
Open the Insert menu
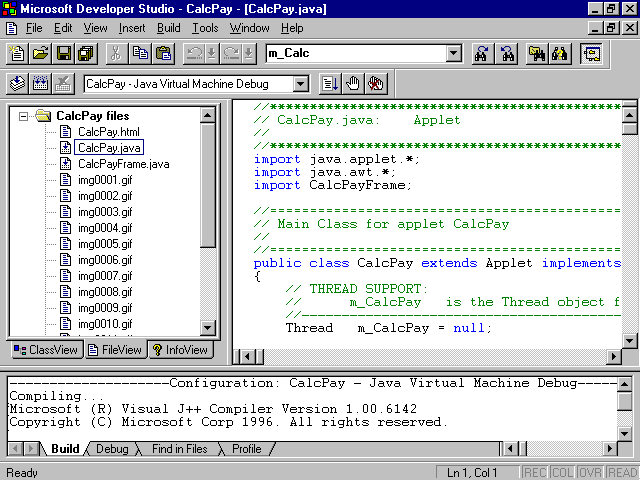point(132,28)
